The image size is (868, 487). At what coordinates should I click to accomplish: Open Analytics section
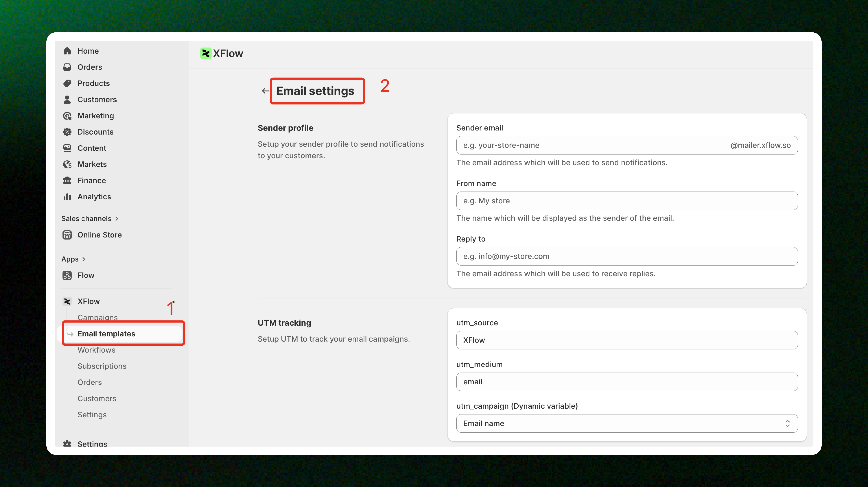[94, 196]
